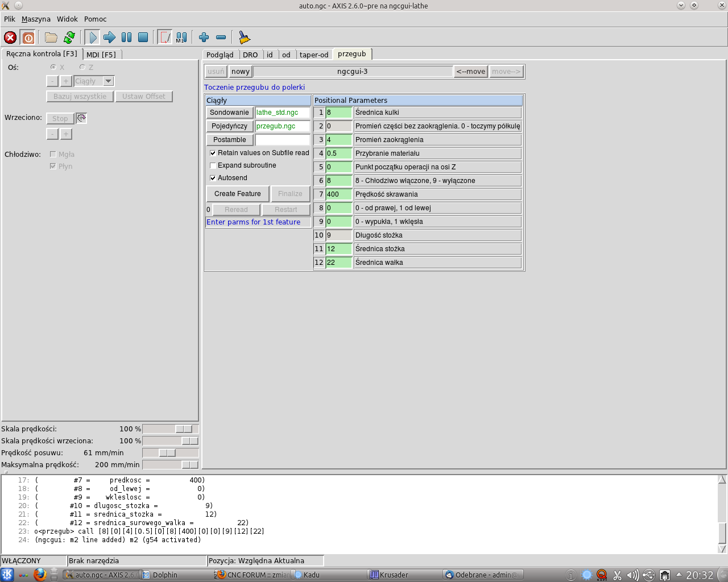Open the Widok menu

(67, 19)
